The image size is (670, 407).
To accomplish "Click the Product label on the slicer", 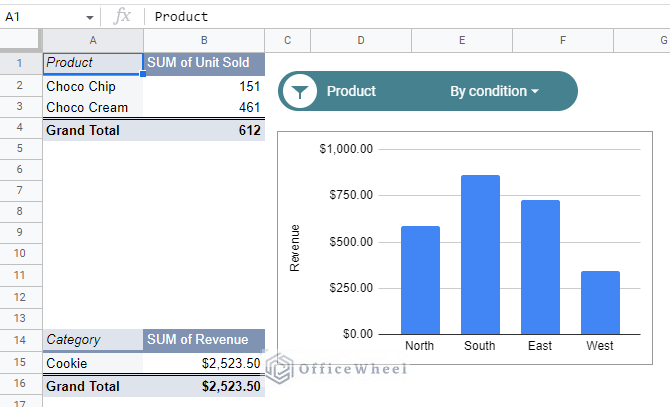I will pyautogui.click(x=351, y=91).
